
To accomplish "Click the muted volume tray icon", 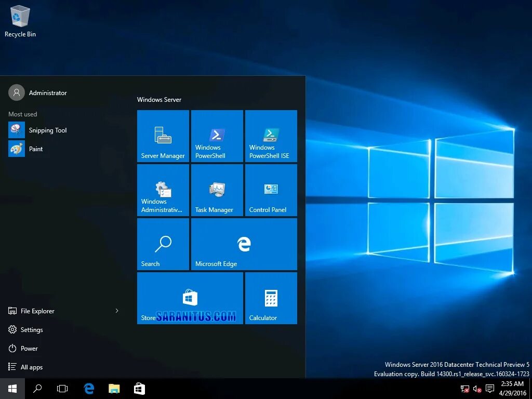I will click(477, 389).
